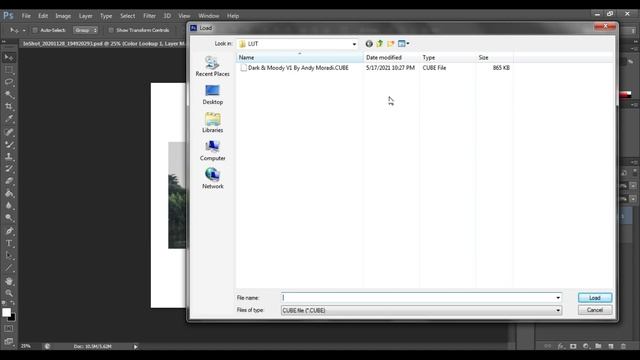The width and height of the screenshot is (640, 360).
Task: Change screen mode icon at toolbox bottom
Action: (9, 341)
